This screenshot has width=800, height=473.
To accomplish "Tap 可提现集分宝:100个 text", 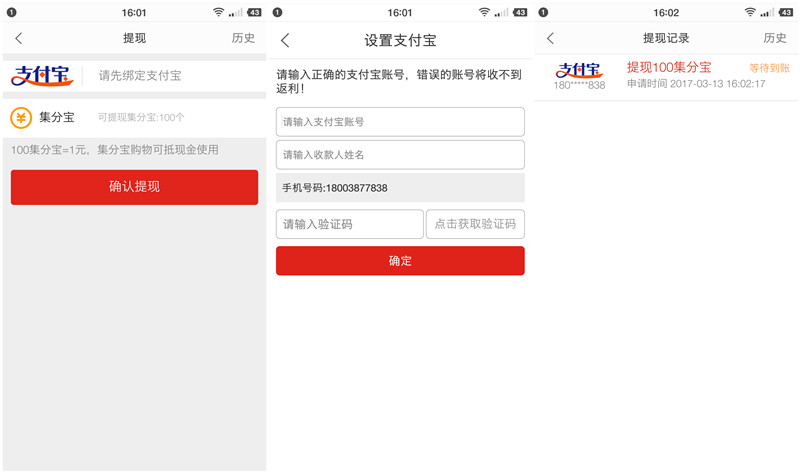I will [x=141, y=117].
